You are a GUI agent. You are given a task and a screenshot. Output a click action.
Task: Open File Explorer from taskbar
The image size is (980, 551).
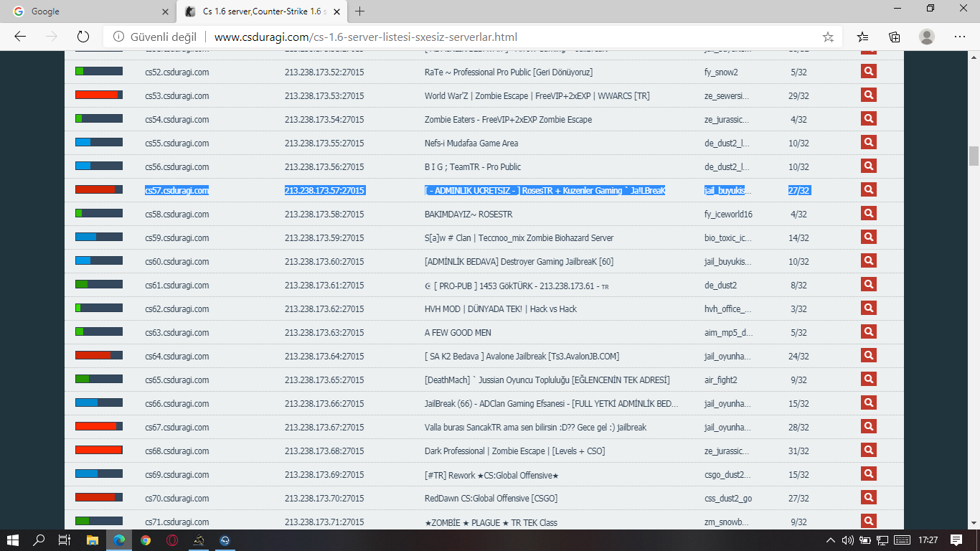92,540
